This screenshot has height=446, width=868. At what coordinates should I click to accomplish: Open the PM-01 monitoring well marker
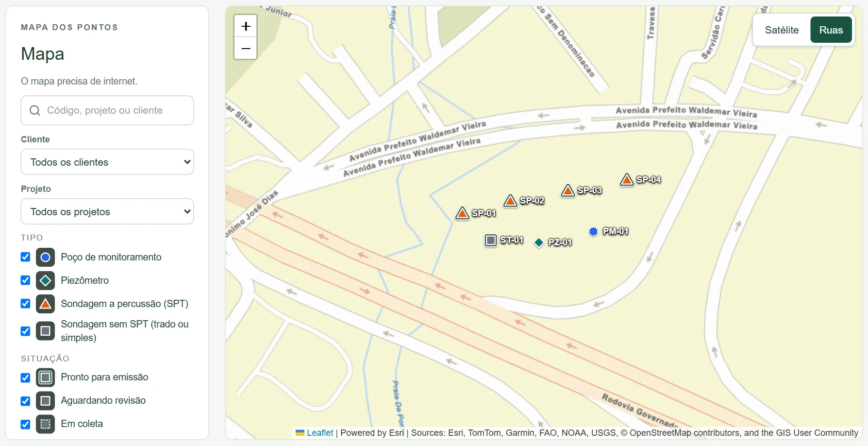(x=593, y=232)
